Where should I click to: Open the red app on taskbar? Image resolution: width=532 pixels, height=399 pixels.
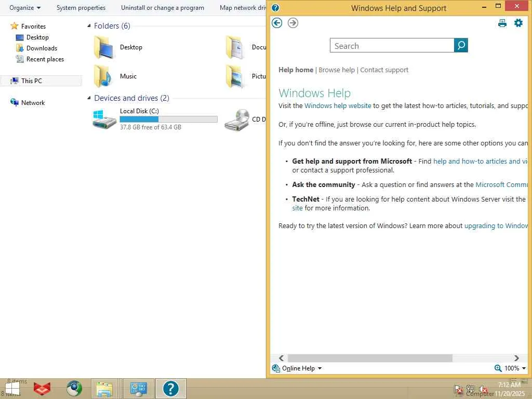click(42, 389)
